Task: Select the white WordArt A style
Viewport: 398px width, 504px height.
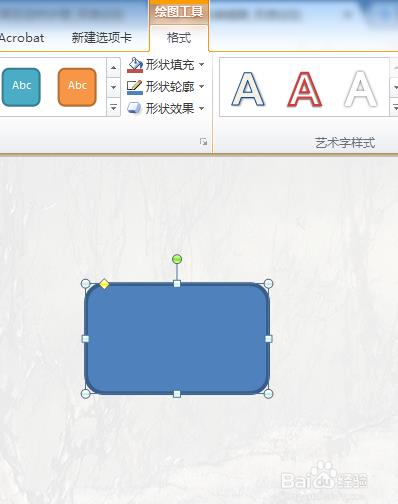Action: (x=360, y=89)
